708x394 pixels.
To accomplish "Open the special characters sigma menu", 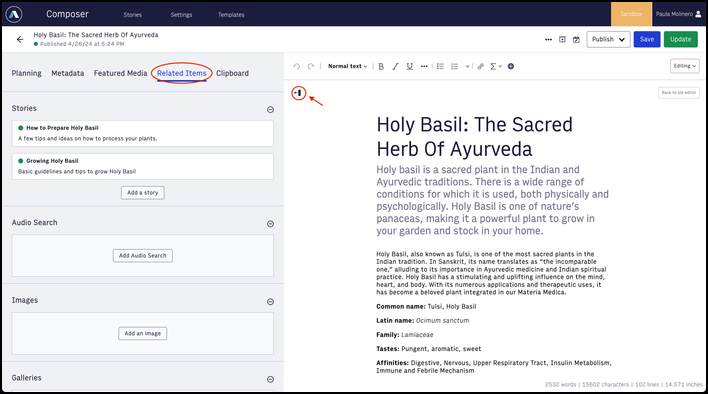I will pyautogui.click(x=496, y=66).
